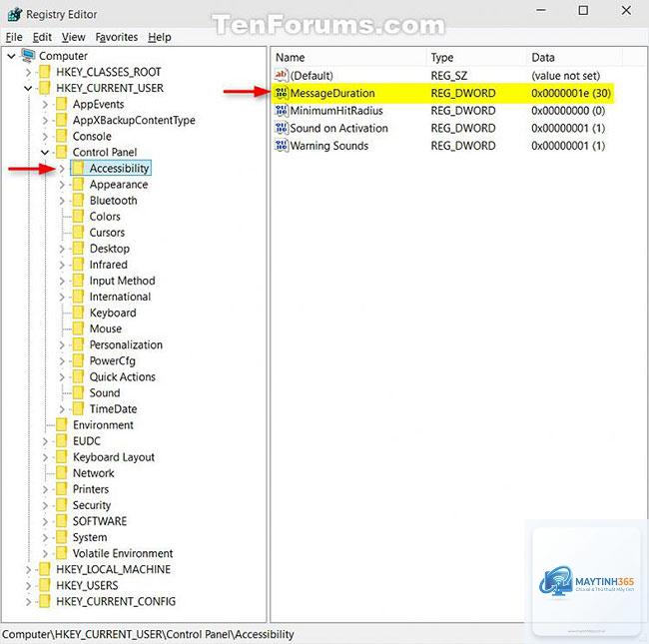649x644 pixels.
Task: Collapse the Control Panel key
Action: pyautogui.click(x=45, y=153)
